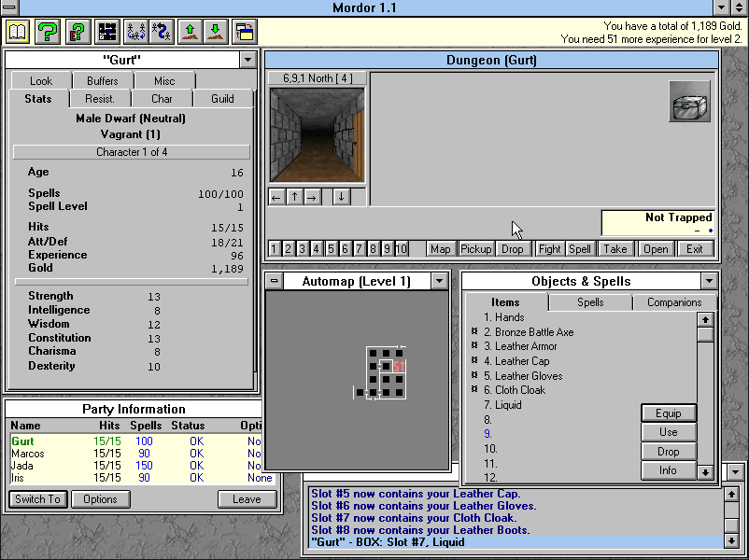
Task: Click the treasure chest thumbnail
Action: click(x=687, y=101)
